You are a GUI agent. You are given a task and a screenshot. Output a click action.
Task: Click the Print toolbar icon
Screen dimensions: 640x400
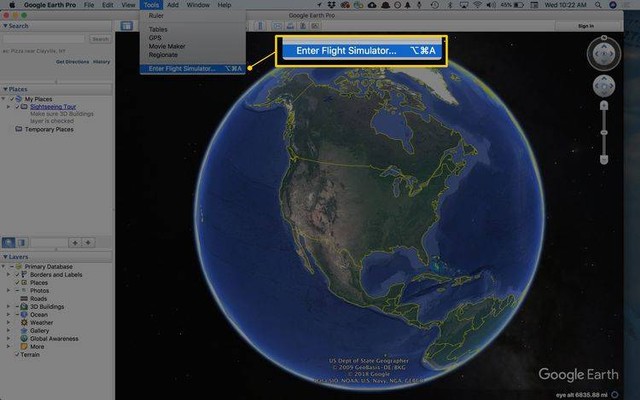(290, 26)
